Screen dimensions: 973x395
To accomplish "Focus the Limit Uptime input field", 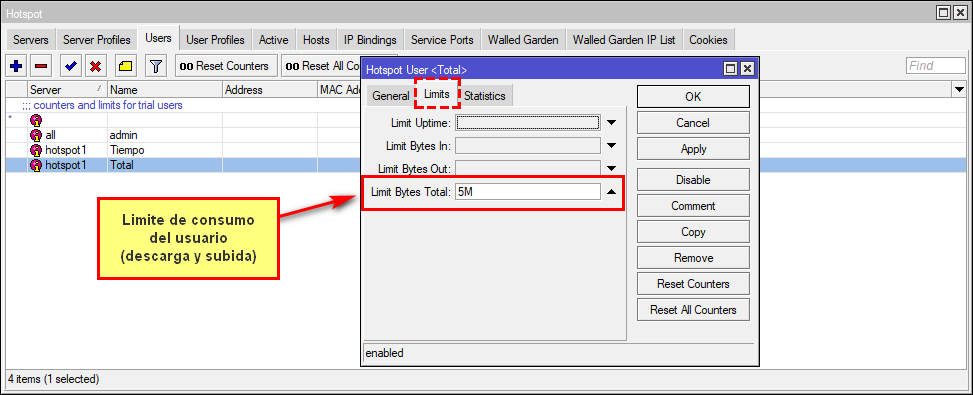I will (528, 123).
